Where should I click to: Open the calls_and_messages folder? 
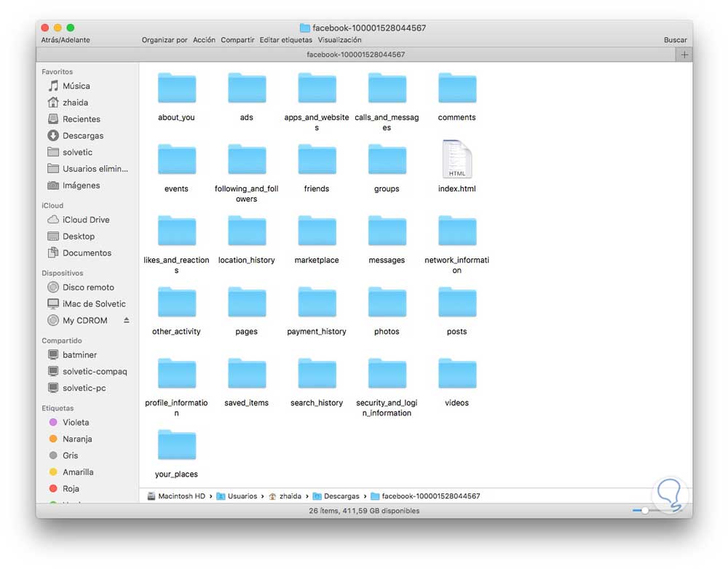(387, 88)
